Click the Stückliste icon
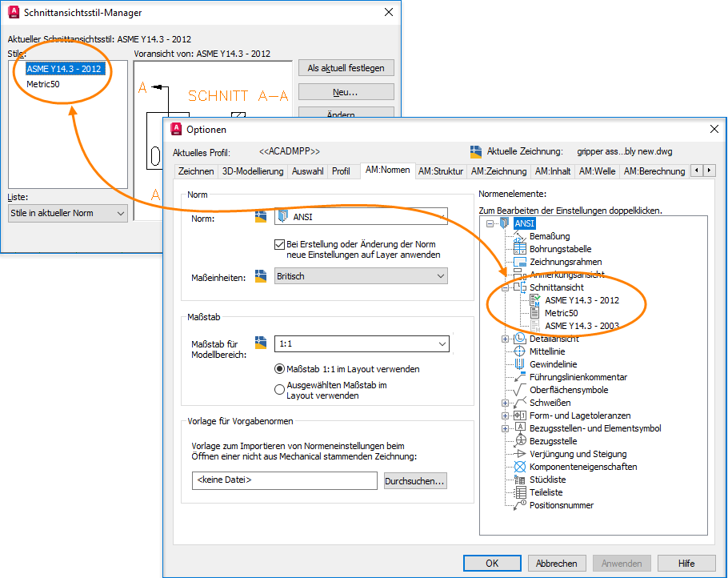728x578 pixels. (x=519, y=479)
